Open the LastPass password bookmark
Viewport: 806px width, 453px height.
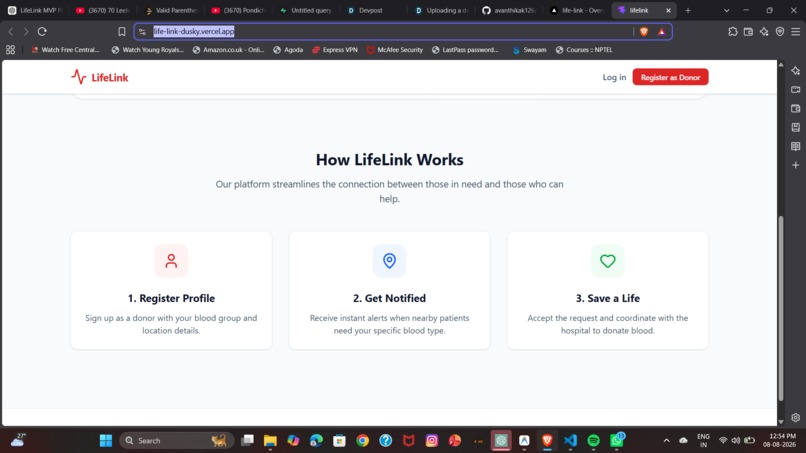coord(465,50)
